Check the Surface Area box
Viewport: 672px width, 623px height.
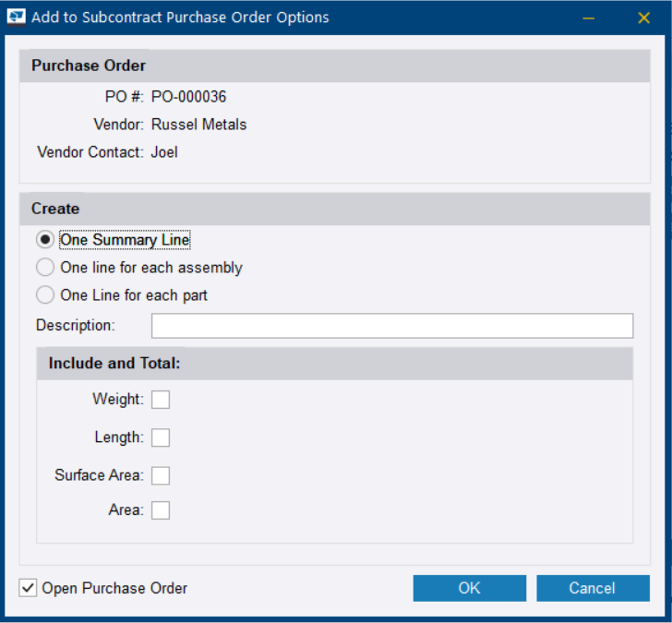(161, 475)
